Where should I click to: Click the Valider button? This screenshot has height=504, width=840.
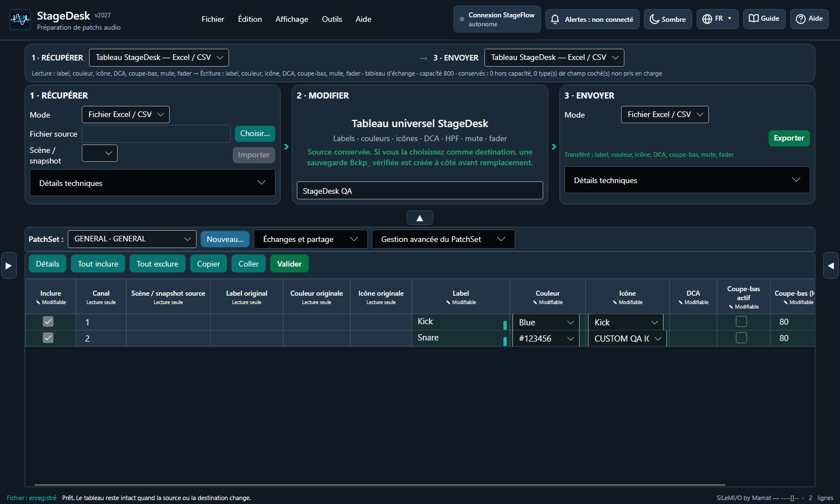tap(290, 264)
